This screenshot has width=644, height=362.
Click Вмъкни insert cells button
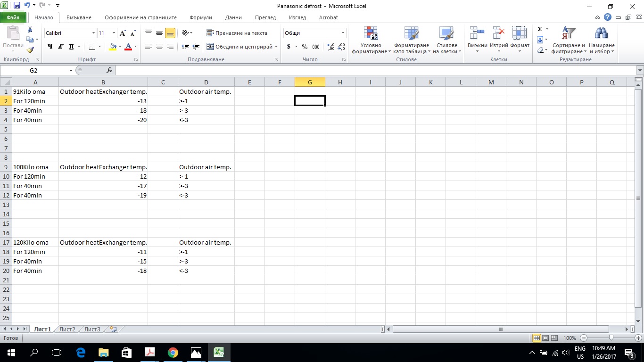pos(477,40)
